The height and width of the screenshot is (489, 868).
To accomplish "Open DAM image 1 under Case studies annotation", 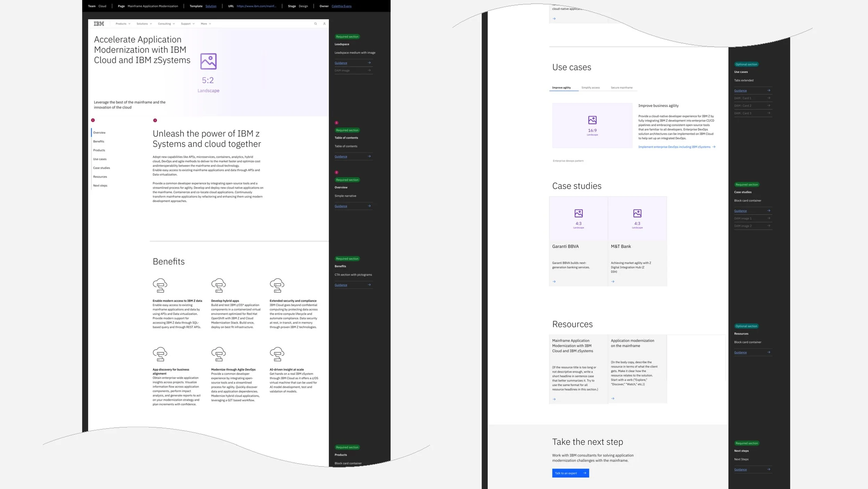I will 753,218.
